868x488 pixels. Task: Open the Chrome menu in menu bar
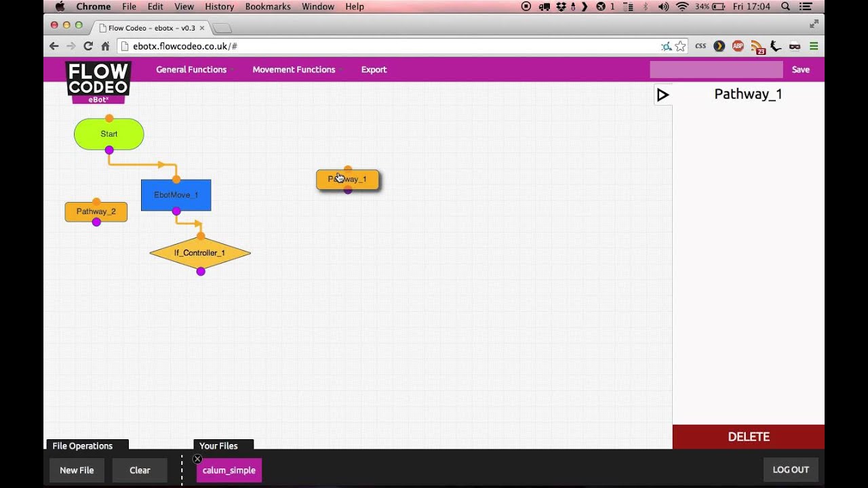coord(94,7)
